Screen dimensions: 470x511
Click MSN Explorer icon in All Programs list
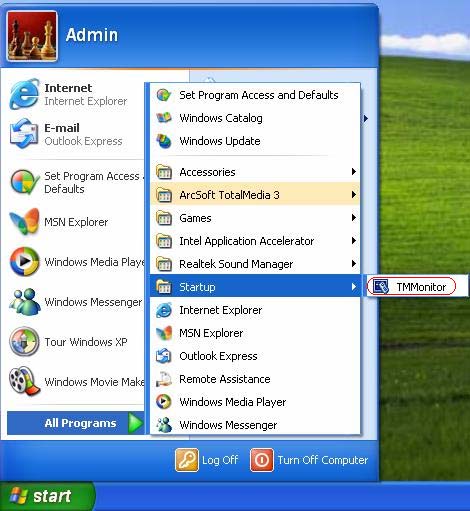164,333
